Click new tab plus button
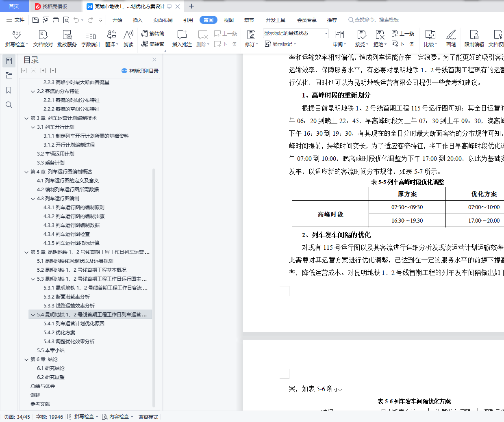This screenshot has height=422, width=504. 191,6
